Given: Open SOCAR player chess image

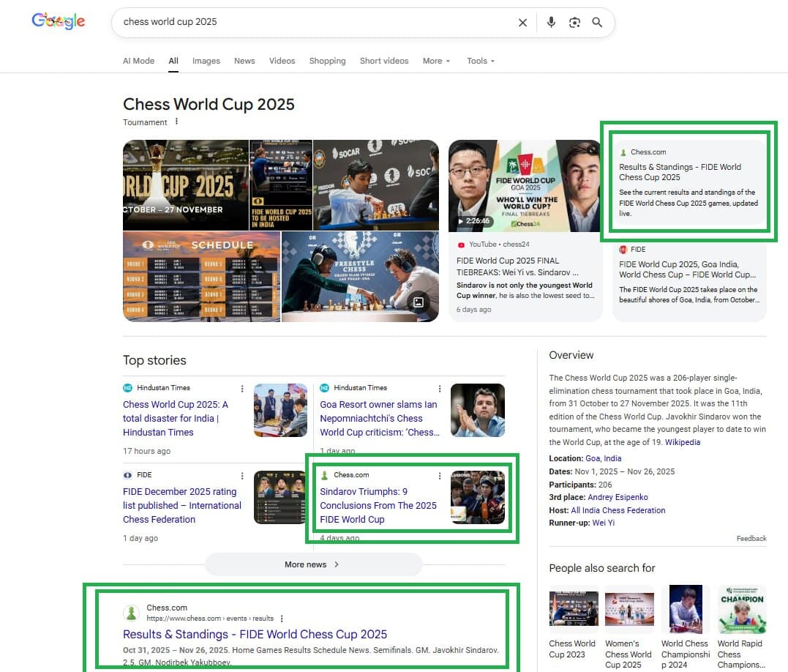Looking at the screenshot, I should 376,185.
